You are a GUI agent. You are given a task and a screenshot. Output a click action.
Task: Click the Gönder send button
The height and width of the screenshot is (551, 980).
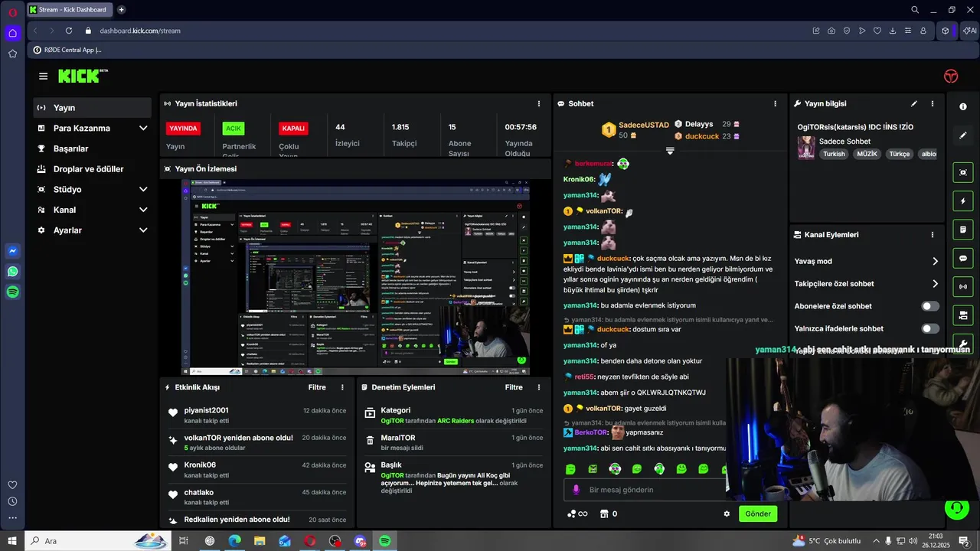click(758, 514)
